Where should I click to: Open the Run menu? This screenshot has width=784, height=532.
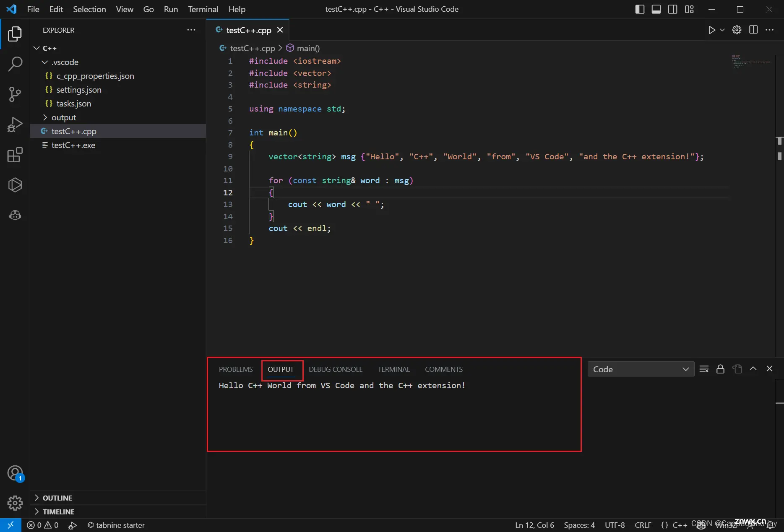171,9
